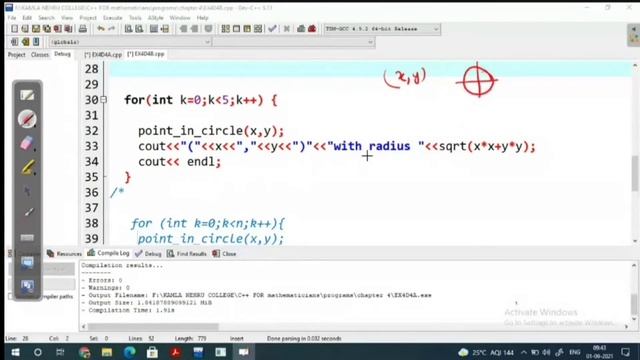Open the File menu
The width and height of the screenshot is (640, 360).
tap(12, 18)
